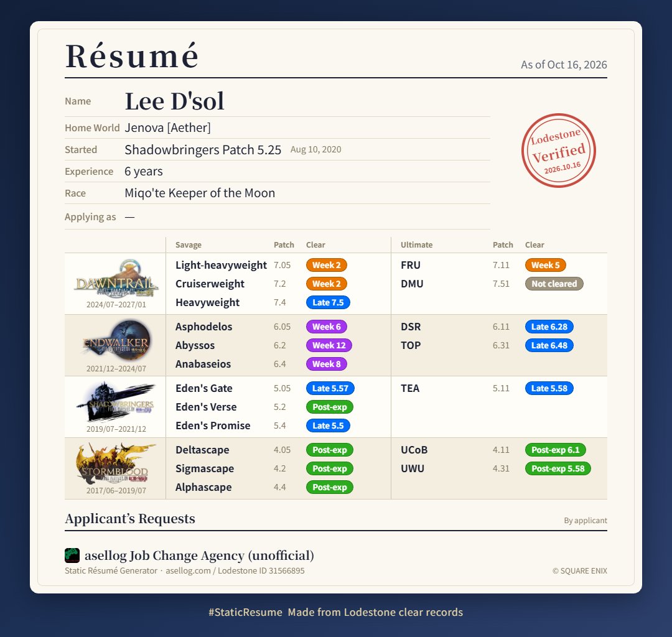
Task: Click the name Lee D'sol
Action: [174, 101]
